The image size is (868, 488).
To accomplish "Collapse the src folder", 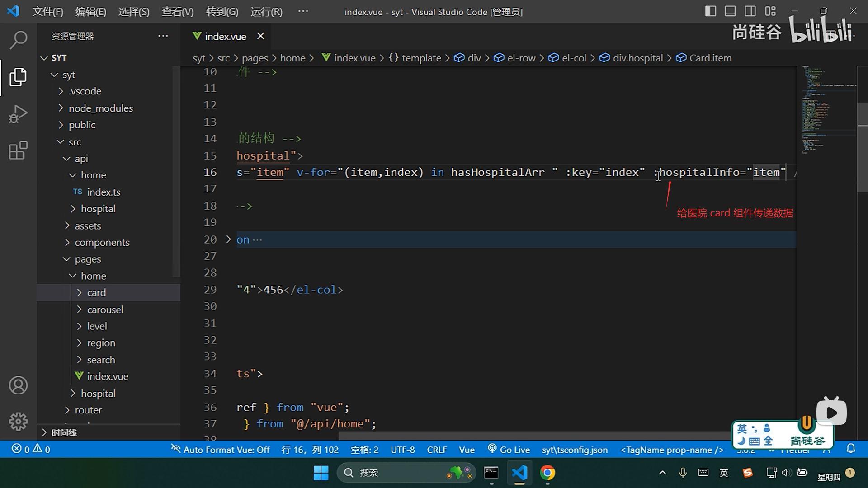I will click(x=75, y=142).
